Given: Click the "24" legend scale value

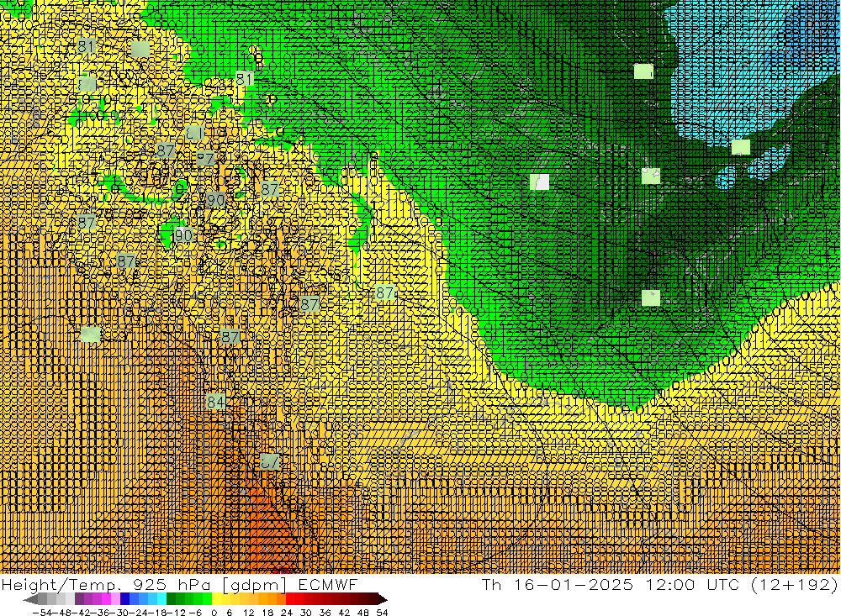Looking at the screenshot, I should pos(287,613).
